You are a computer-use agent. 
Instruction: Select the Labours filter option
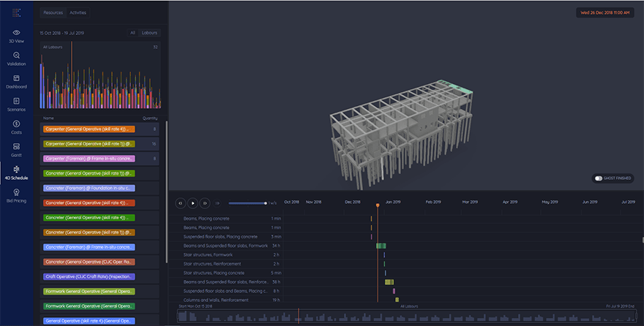pos(149,33)
